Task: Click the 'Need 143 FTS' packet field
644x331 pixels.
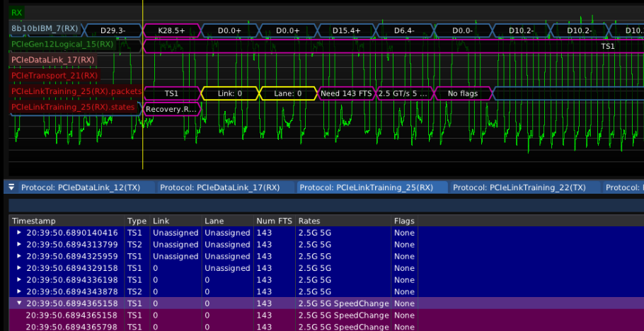Action: coord(345,93)
